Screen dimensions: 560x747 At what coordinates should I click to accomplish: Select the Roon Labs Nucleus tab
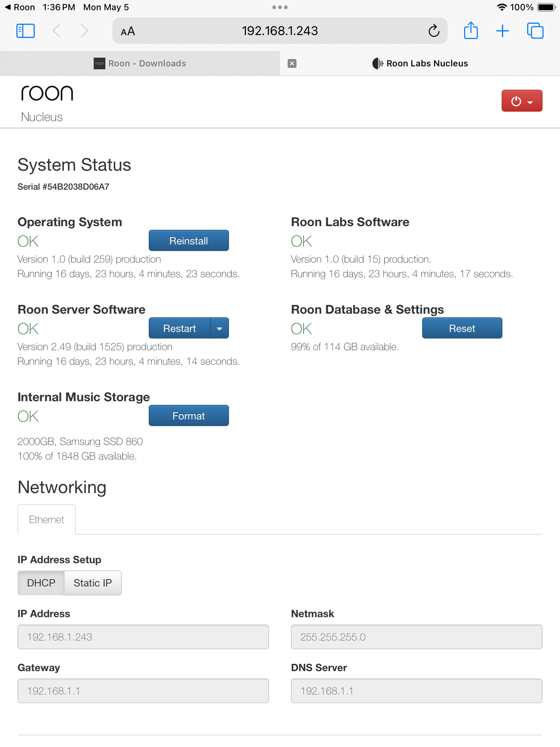point(420,63)
